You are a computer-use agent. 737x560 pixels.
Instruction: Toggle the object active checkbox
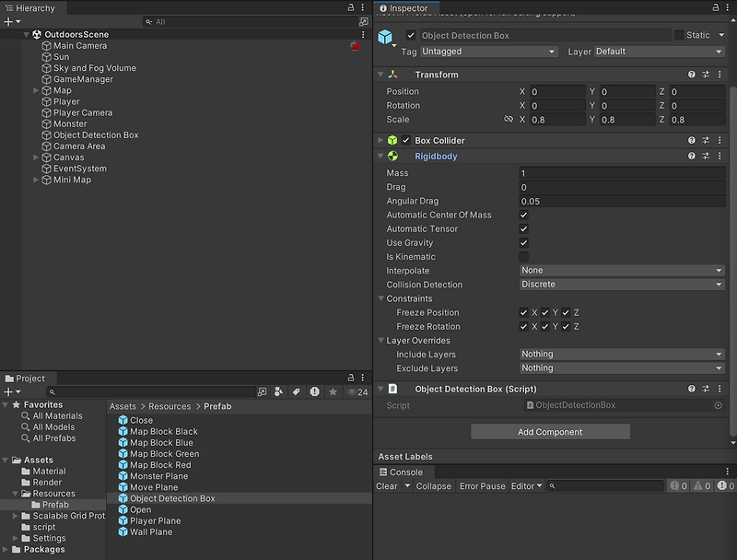point(411,35)
